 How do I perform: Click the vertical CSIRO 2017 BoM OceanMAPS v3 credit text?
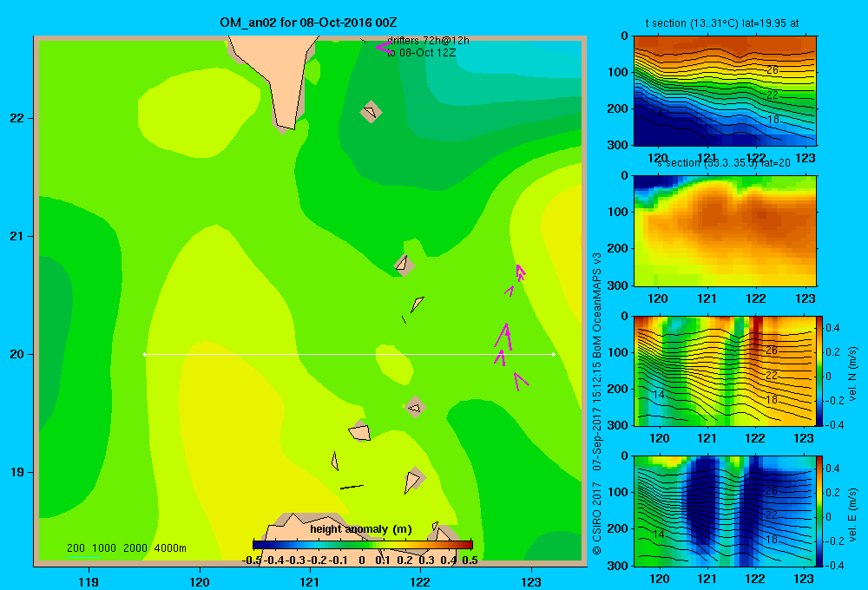pos(597,403)
